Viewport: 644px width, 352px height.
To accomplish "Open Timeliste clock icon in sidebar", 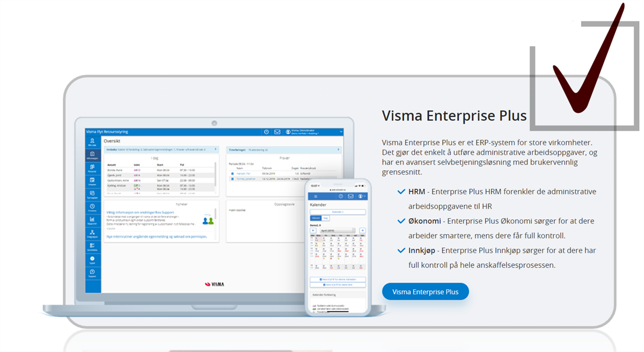I will point(92,207).
